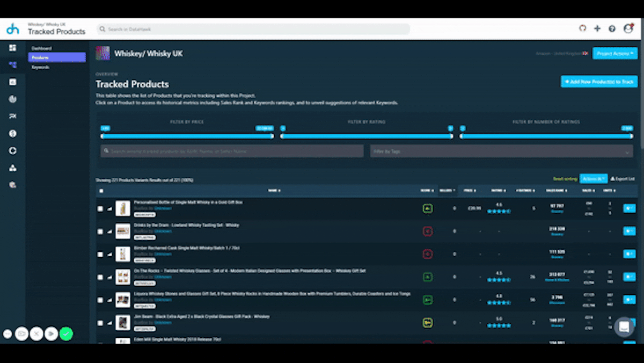The width and height of the screenshot is (644, 363).
Task: Click the X icon in recorder bar
Action: coord(36,333)
